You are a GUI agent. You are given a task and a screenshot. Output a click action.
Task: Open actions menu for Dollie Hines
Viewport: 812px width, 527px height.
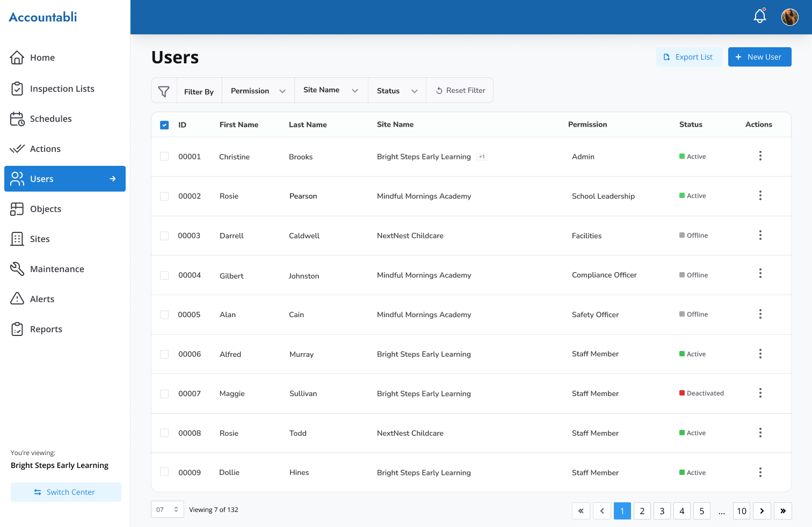tap(760, 473)
